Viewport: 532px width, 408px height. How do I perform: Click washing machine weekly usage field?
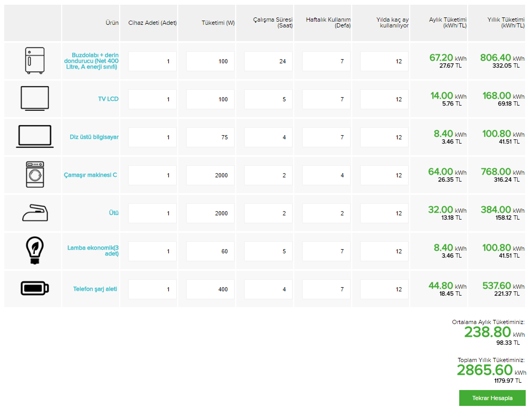326,175
